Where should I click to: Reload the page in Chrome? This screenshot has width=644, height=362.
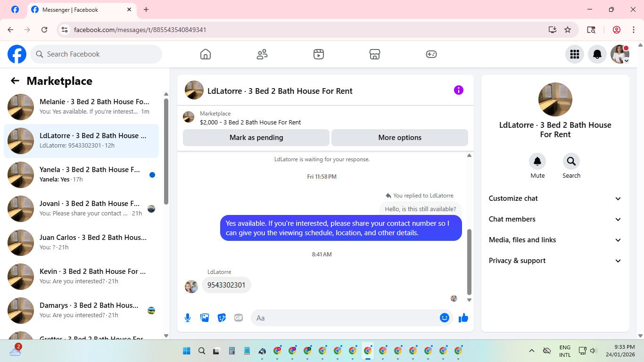(x=44, y=30)
